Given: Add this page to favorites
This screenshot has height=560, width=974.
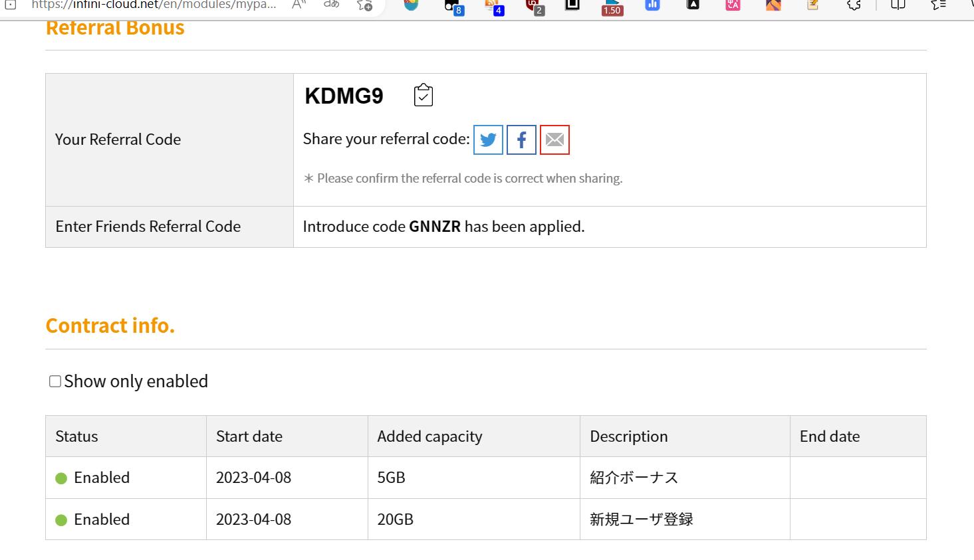Looking at the screenshot, I should (364, 5).
